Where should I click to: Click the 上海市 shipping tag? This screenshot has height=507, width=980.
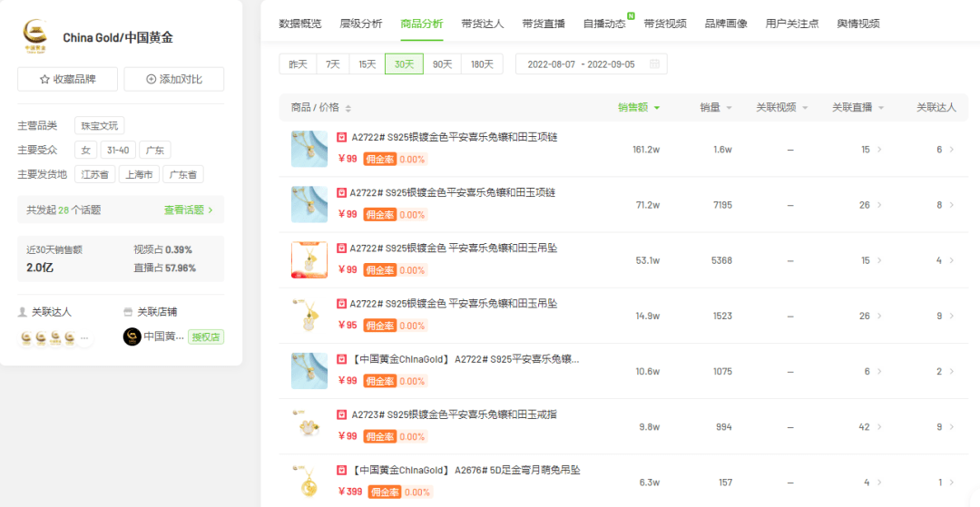[140, 174]
